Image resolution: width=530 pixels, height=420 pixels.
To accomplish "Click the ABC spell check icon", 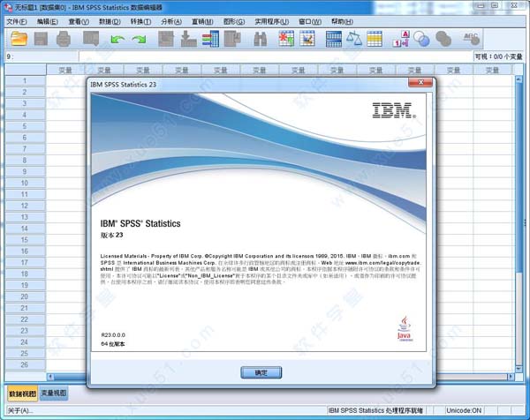I will [472, 39].
